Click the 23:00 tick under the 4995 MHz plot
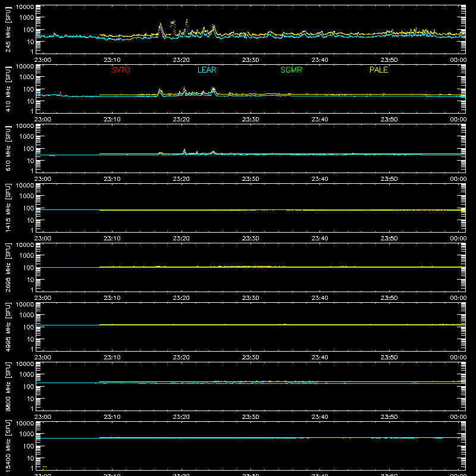This screenshot has height=476, width=476. tap(43, 358)
